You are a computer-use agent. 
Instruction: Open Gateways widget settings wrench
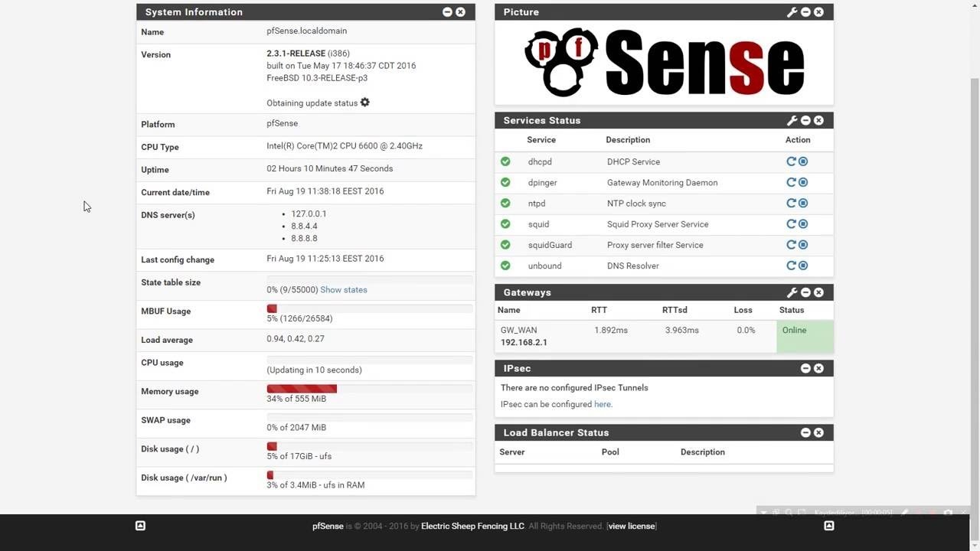click(792, 292)
